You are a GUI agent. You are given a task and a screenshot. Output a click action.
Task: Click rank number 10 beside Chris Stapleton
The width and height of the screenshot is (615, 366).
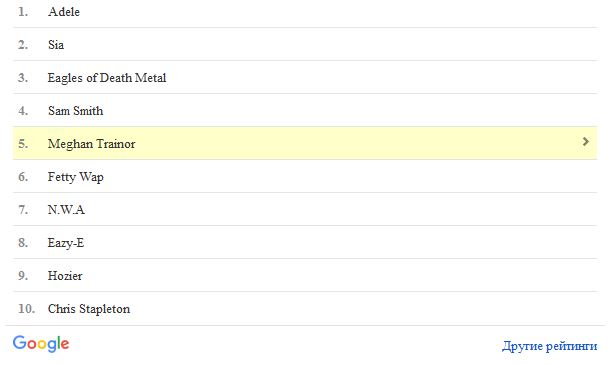click(x=26, y=309)
